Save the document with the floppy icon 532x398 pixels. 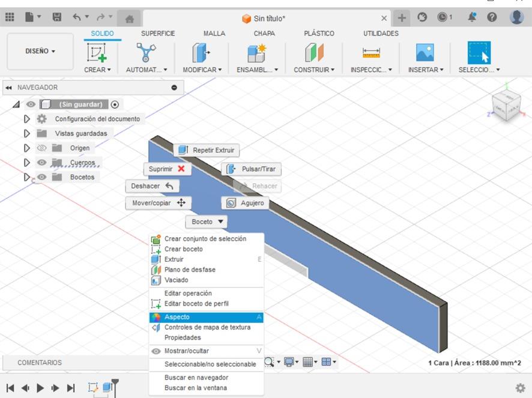coord(56,17)
